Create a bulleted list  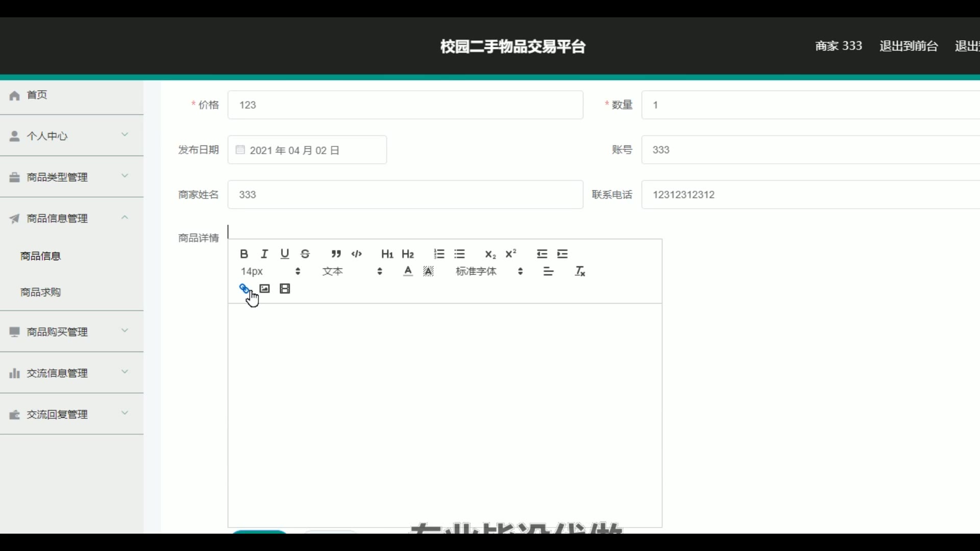[459, 254]
